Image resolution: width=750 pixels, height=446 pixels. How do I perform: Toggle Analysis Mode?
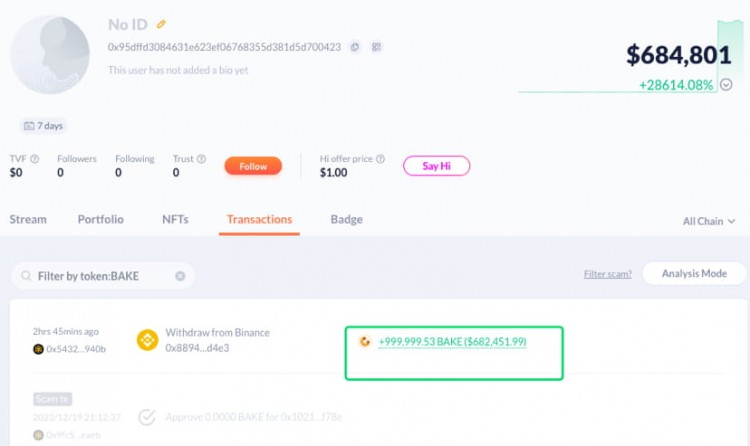point(694,274)
